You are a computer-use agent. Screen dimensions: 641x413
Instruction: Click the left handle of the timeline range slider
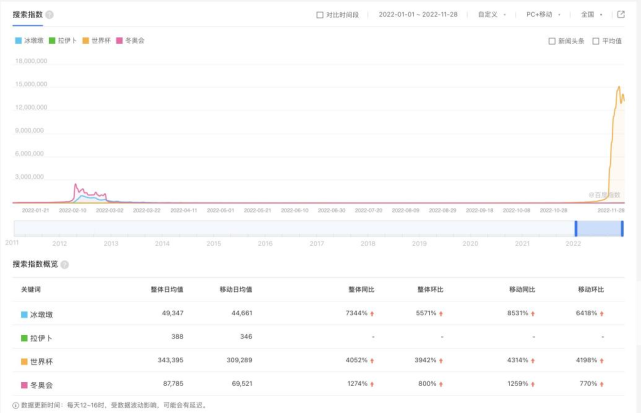[x=576, y=229]
